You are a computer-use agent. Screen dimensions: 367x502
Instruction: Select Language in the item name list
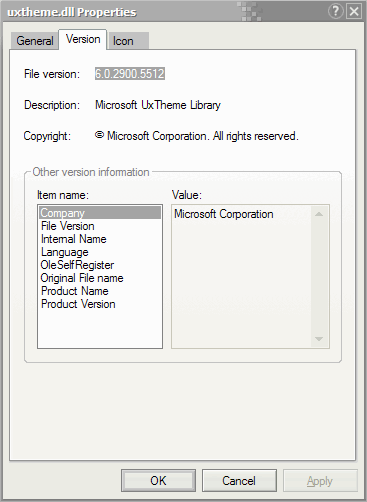tap(100, 252)
